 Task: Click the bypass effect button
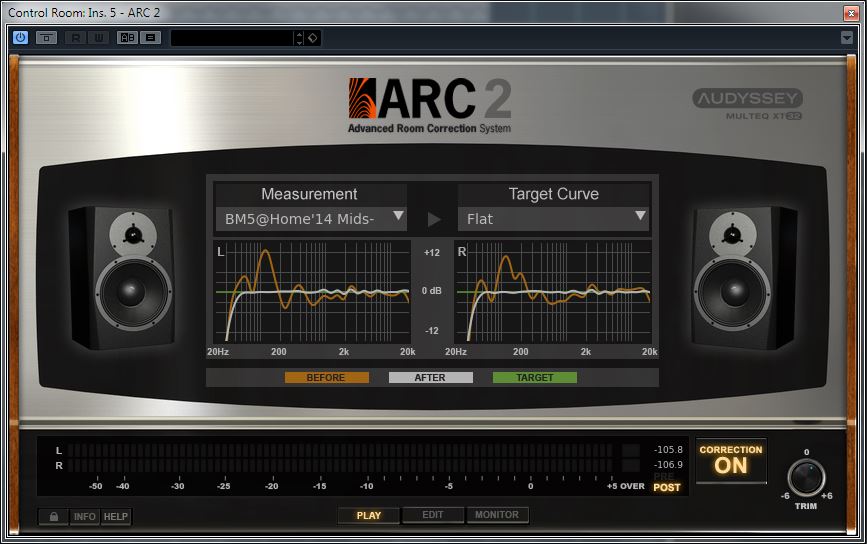point(46,38)
